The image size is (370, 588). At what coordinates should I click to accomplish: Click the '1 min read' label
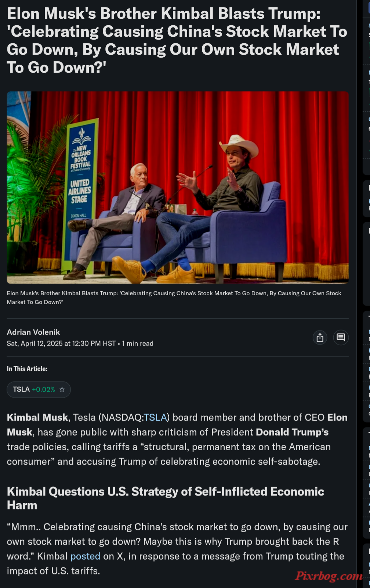click(x=138, y=344)
